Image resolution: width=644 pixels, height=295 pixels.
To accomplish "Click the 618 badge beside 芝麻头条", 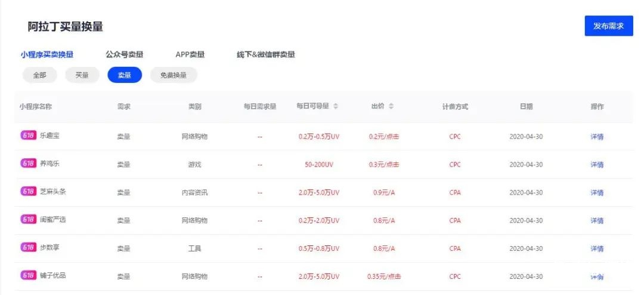I will click(28, 192).
